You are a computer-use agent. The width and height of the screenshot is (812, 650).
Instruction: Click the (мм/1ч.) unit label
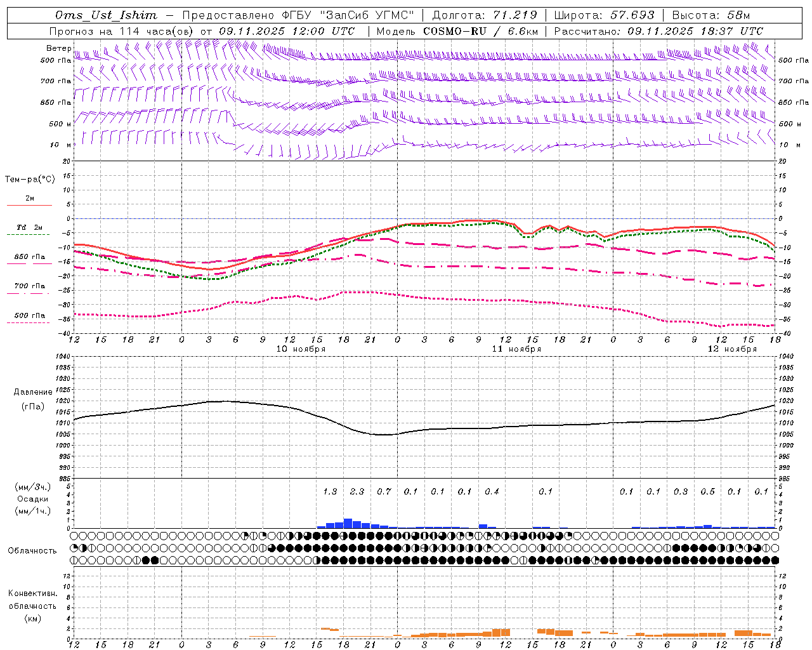tap(33, 511)
